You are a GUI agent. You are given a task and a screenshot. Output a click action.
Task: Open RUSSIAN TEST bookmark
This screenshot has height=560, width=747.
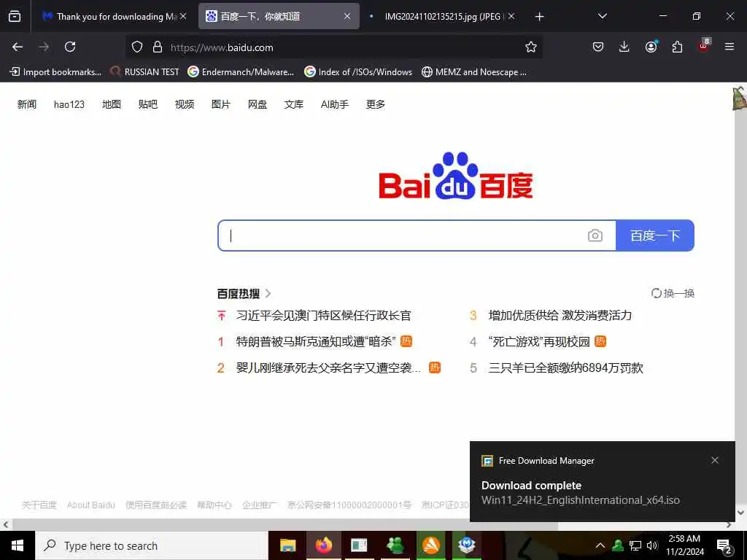[x=144, y=72]
